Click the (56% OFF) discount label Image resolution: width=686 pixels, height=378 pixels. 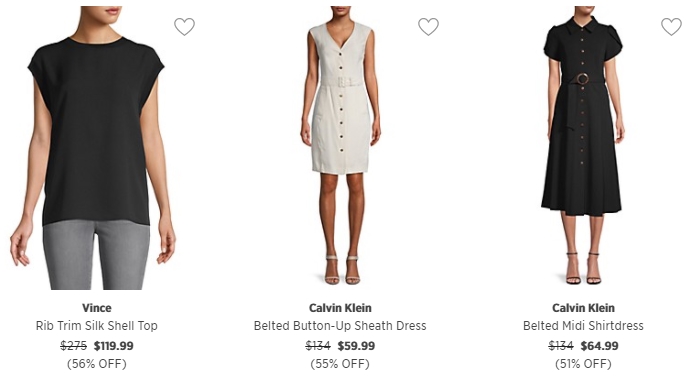coord(97,364)
